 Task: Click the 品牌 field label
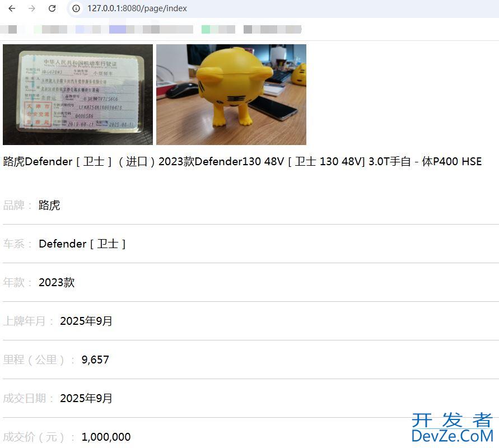click(x=17, y=205)
